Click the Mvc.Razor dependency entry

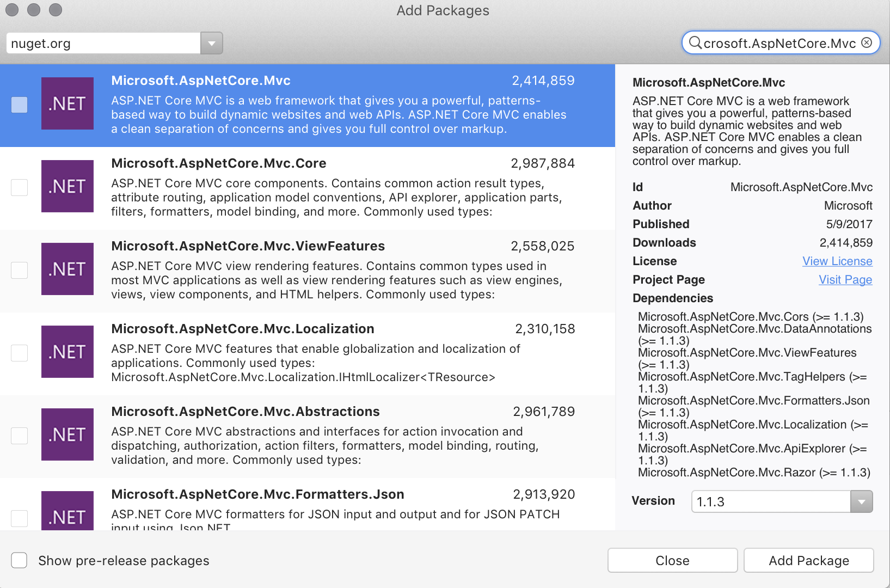tap(754, 473)
